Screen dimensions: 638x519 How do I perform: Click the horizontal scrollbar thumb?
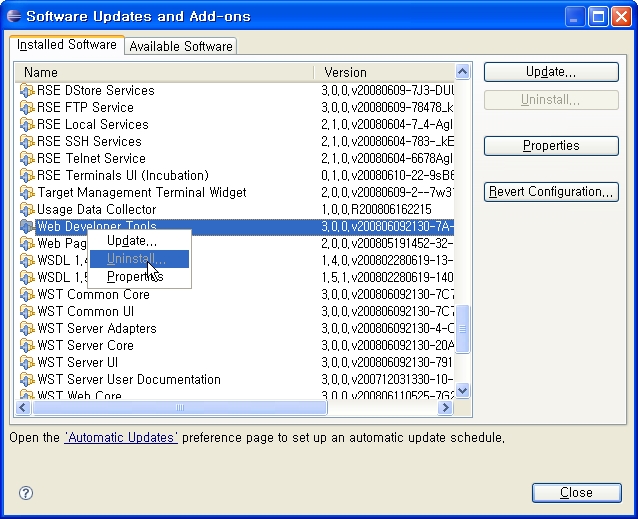coord(180,408)
